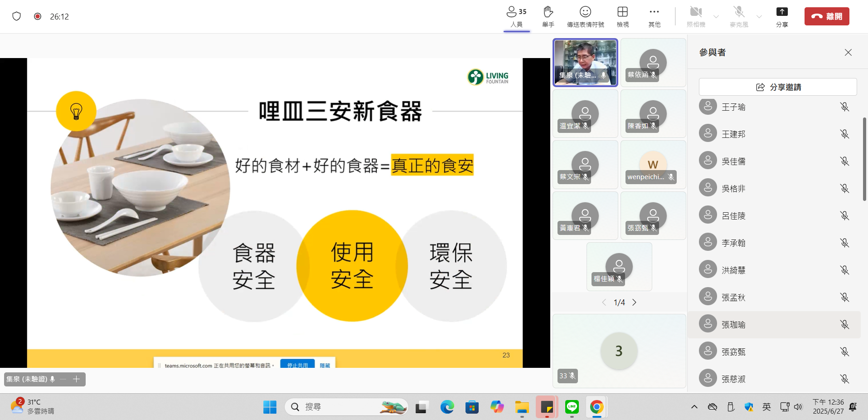Select participant 張珈瑜 in the list

click(x=733, y=325)
